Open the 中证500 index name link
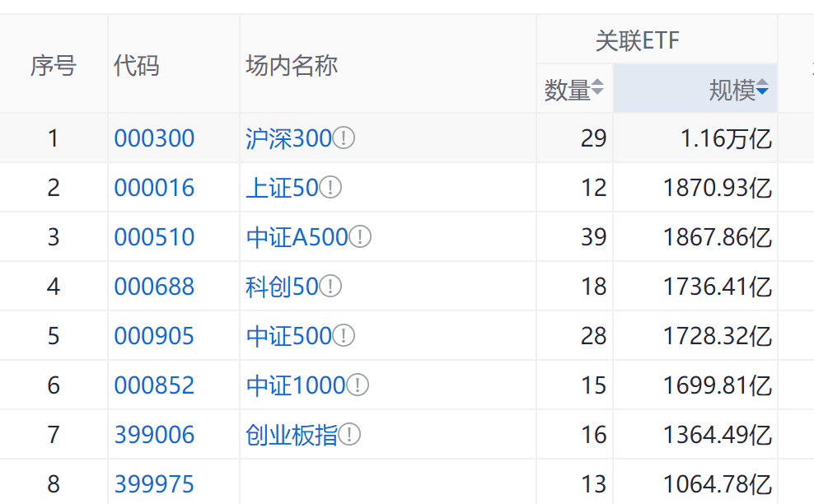Screen dimensions: 814x504 pyautogui.click(x=288, y=336)
